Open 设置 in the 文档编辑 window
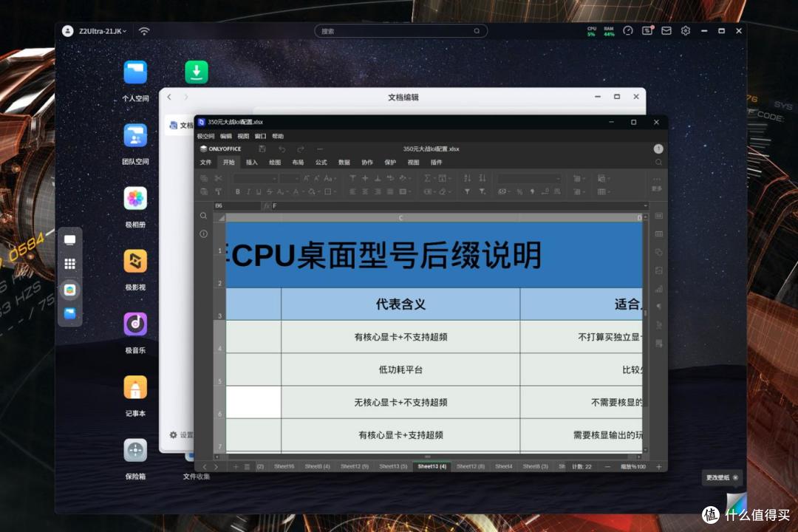 point(182,435)
